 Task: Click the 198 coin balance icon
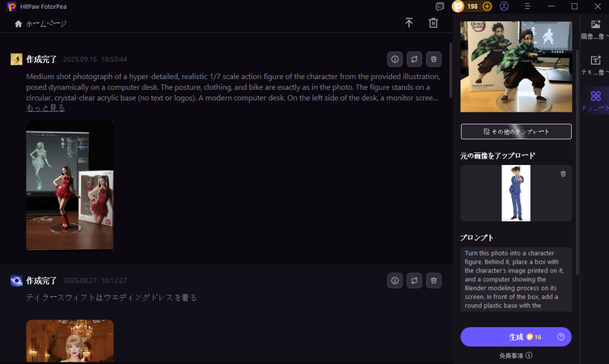tap(459, 6)
